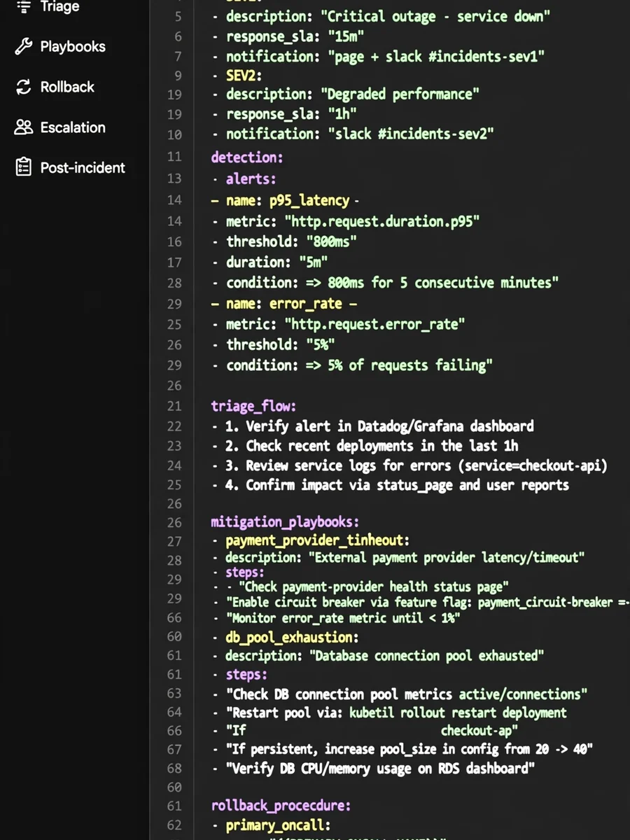The width and height of the screenshot is (630, 840).
Task: Place cursor on rollback_procecdure: key
Action: 281,806
